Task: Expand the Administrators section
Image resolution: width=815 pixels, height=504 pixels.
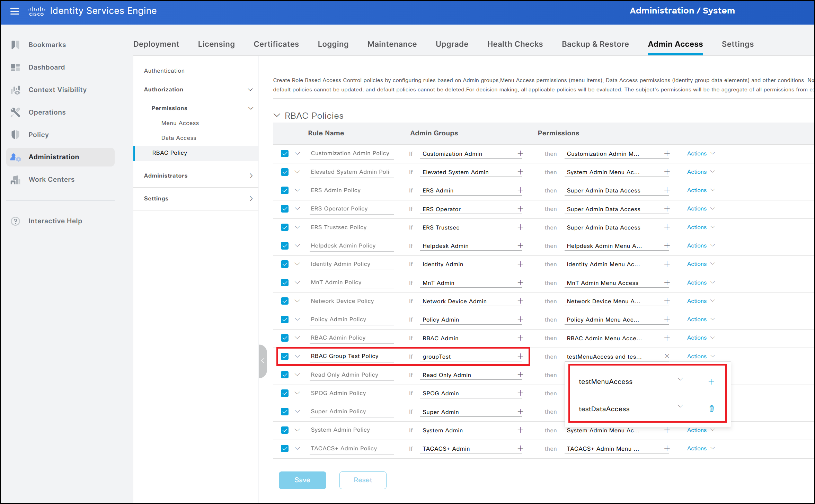Action: (x=251, y=176)
